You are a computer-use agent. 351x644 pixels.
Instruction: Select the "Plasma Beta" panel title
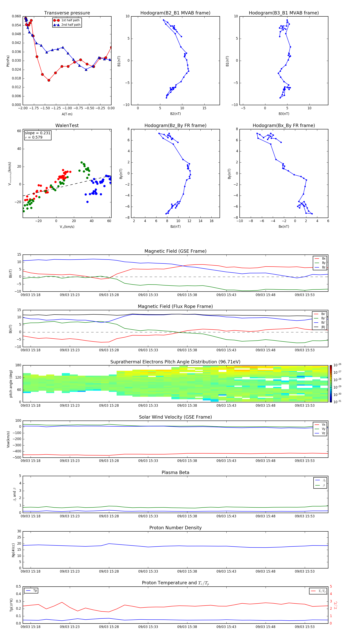point(175,473)
